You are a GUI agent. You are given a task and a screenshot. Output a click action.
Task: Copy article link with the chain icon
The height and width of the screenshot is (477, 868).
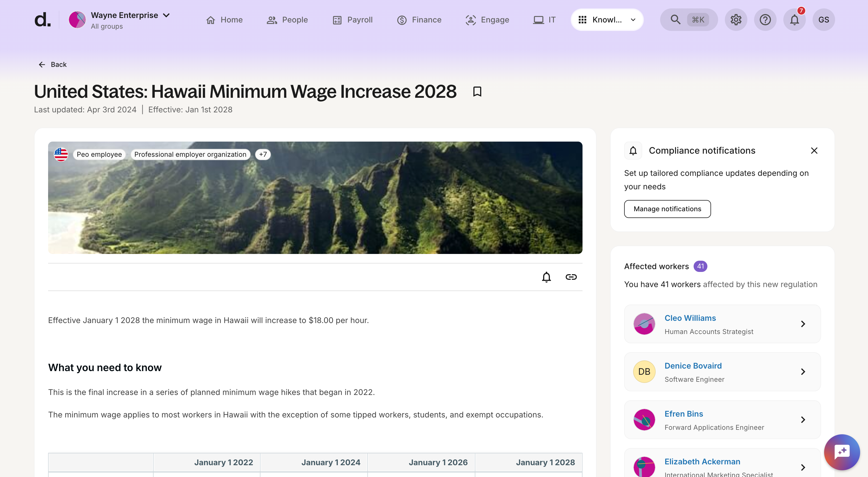pyautogui.click(x=571, y=277)
